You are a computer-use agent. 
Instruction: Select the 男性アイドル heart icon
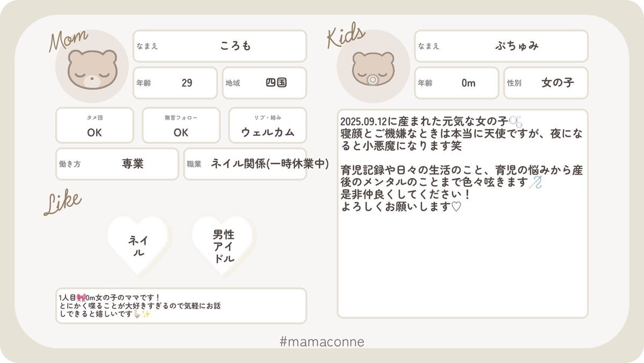coord(223,246)
